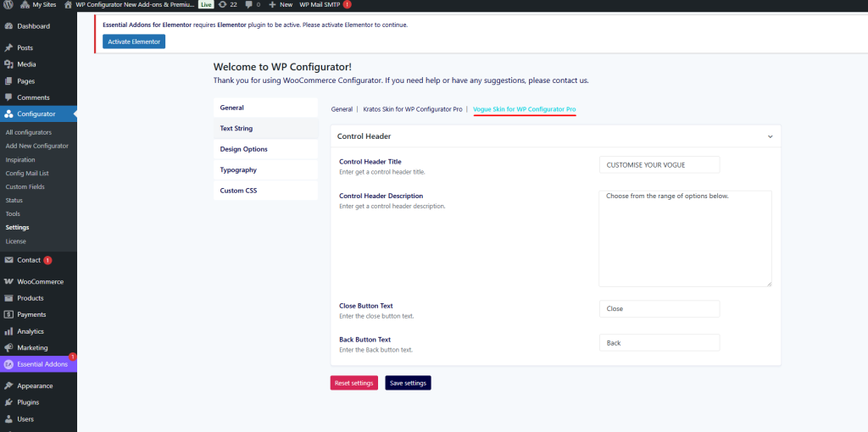Click the Payments icon in sidebar
Image resolution: width=868 pixels, height=432 pixels.
click(x=8, y=315)
